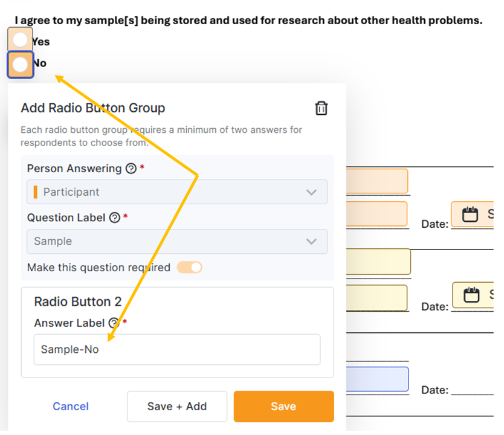Select the Yes radio button
504x435 pixels.
pos(21,40)
